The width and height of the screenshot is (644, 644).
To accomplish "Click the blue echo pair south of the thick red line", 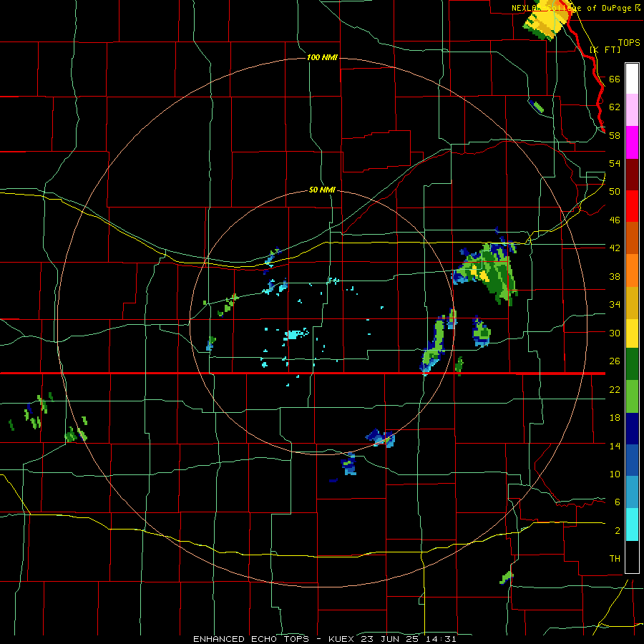I will (x=381, y=438).
